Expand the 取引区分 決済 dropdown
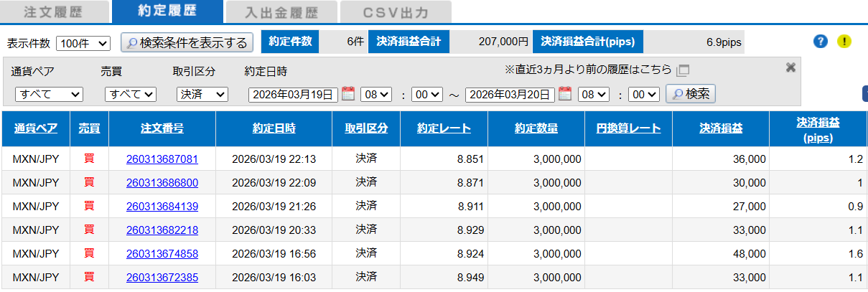The image size is (868, 292). (x=202, y=94)
